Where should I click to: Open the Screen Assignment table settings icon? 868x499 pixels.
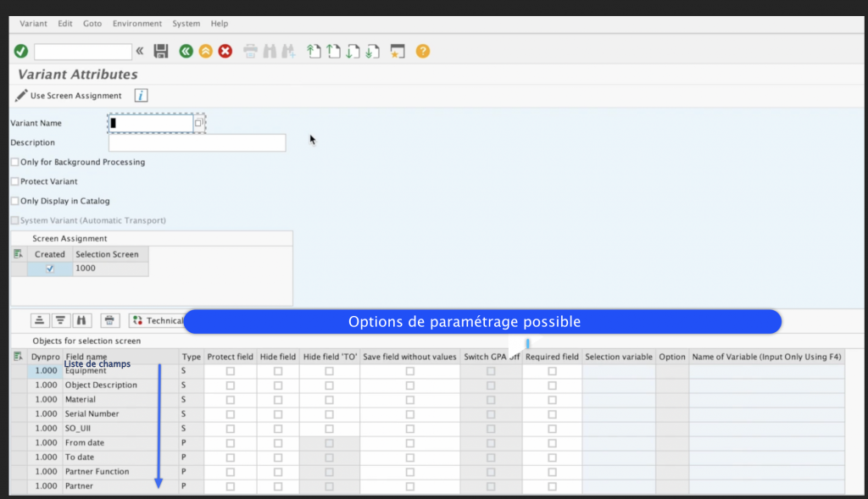18,254
